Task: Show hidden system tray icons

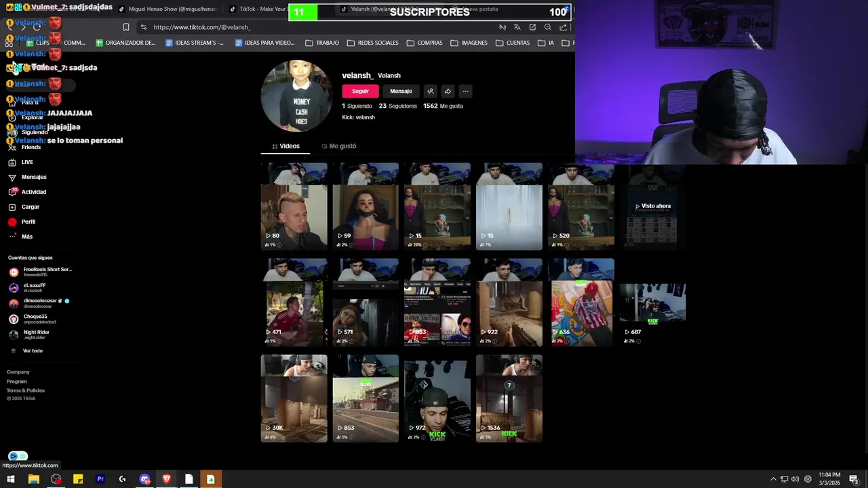Action: pos(773,479)
